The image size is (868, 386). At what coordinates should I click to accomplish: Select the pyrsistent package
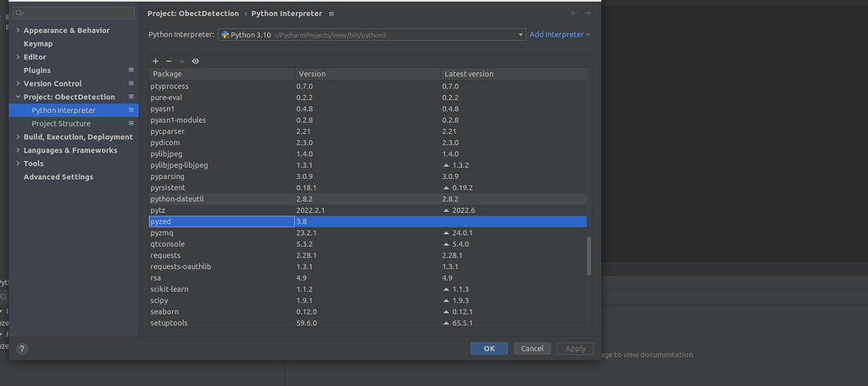[x=368, y=187]
